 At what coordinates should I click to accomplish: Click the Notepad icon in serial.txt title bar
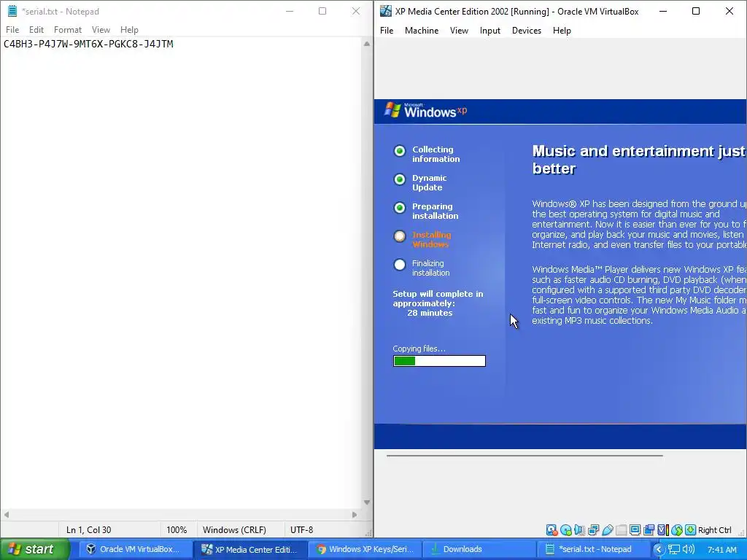[x=12, y=11]
